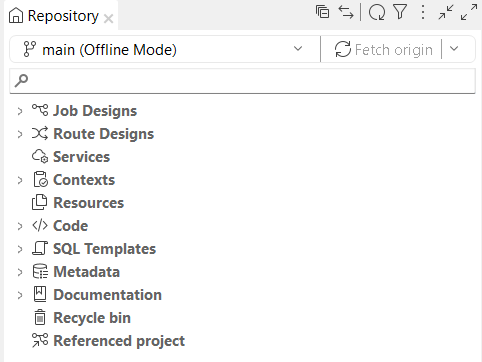Select the Job Designs tree item

95,111
